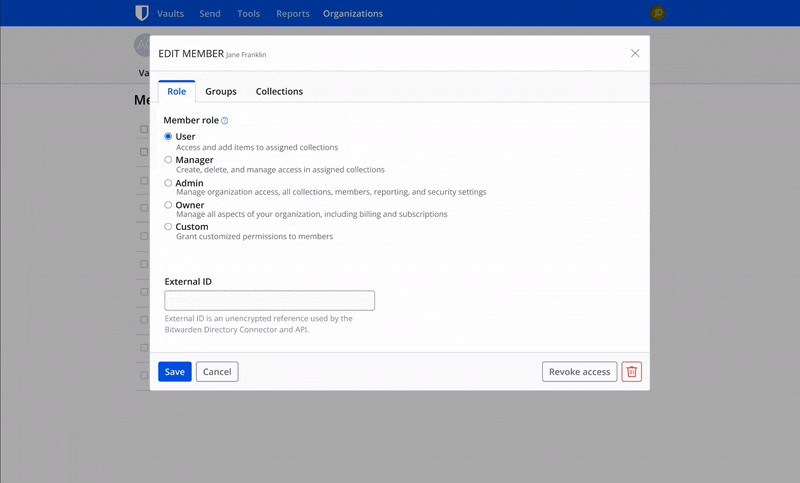Select the Custom role radio button
Viewport: 800px width, 483px height.
(x=168, y=227)
